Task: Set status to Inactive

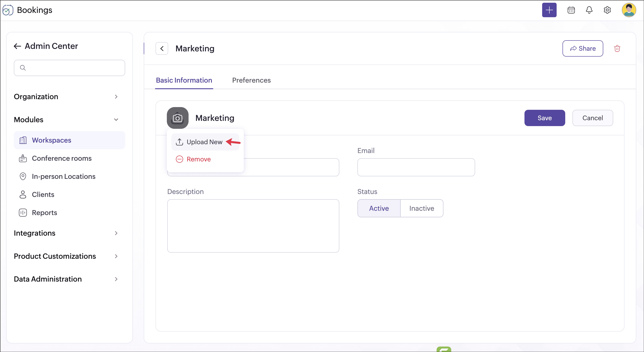Action: click(x=421, y=208)
